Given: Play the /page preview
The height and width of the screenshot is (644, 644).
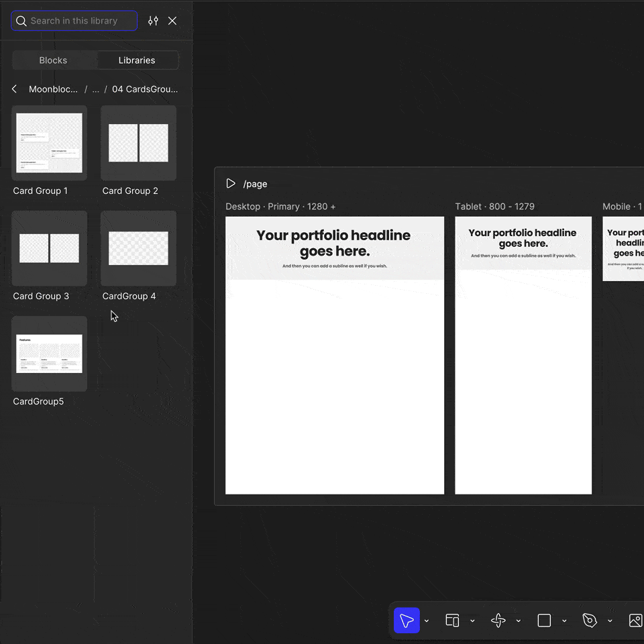Looking at the screenshot, I should 231,183.
